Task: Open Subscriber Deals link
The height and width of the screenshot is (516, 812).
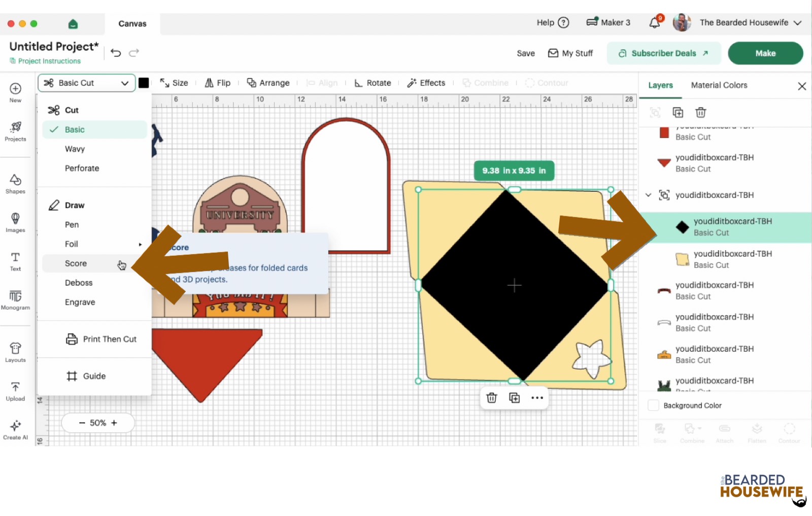Action: [x=664, y=53]
